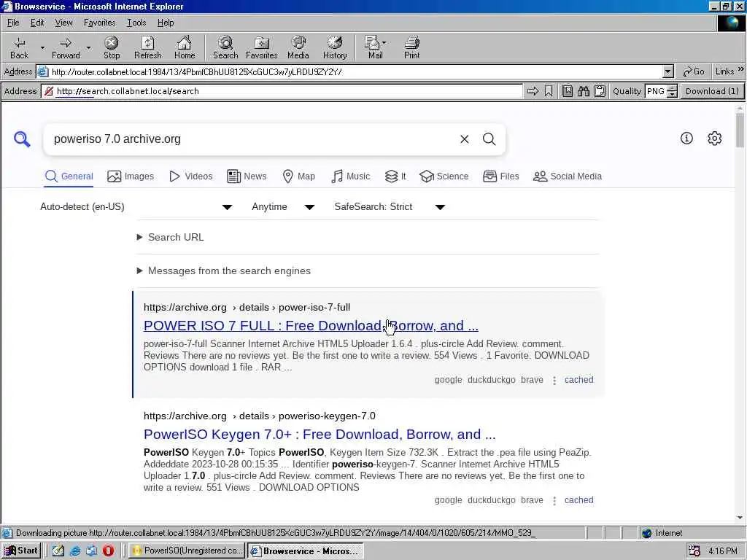Open PowerISO Keygen 7.0+ result link

click(320, 435)
